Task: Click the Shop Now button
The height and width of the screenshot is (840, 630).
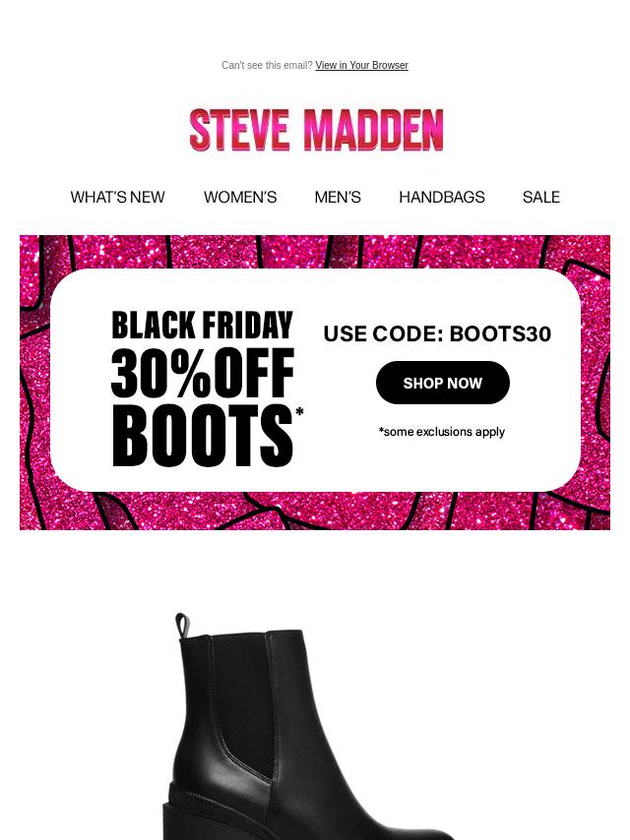Action: point(442,383)
